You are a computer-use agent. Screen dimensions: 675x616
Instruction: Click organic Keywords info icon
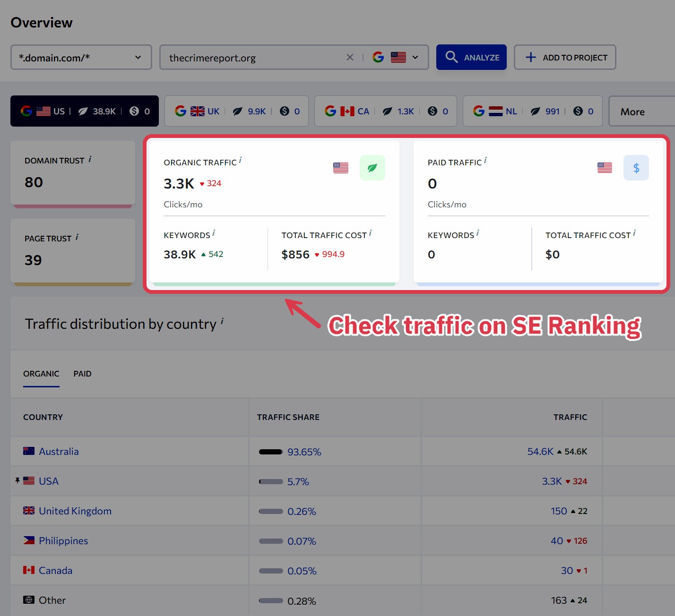coord(214,233)
